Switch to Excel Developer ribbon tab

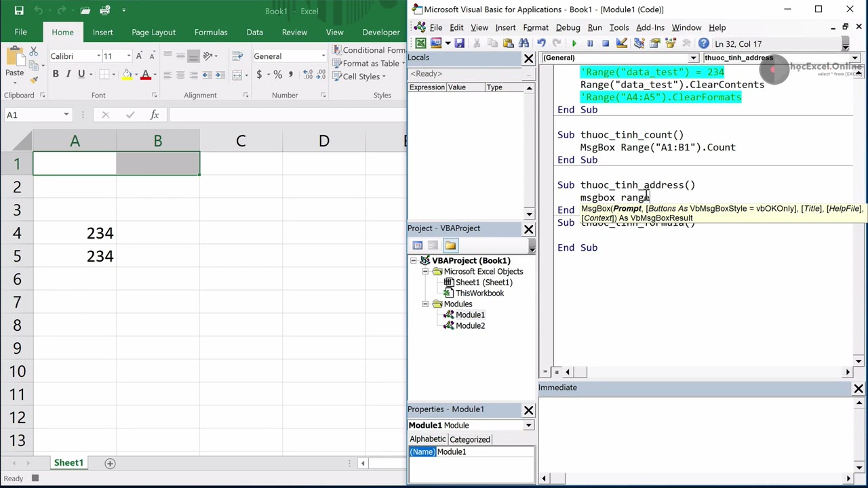381,32
